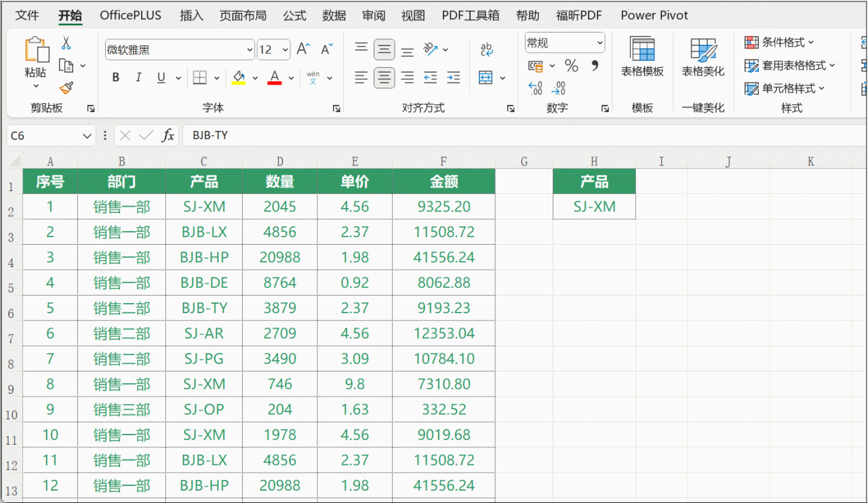Open the conditional formatting (条件格式) menu
Image resolution: width=868 pixels, height=503 pixels.
coord(780,42)
